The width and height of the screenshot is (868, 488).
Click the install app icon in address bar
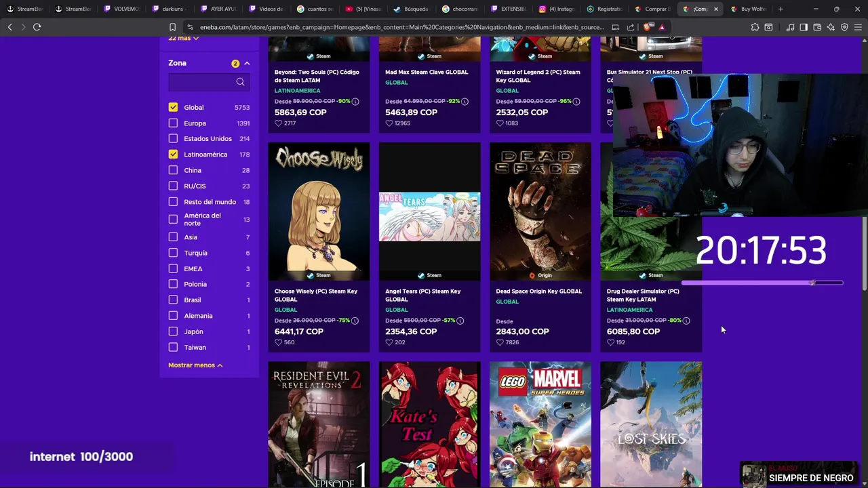tap(615, 27)
